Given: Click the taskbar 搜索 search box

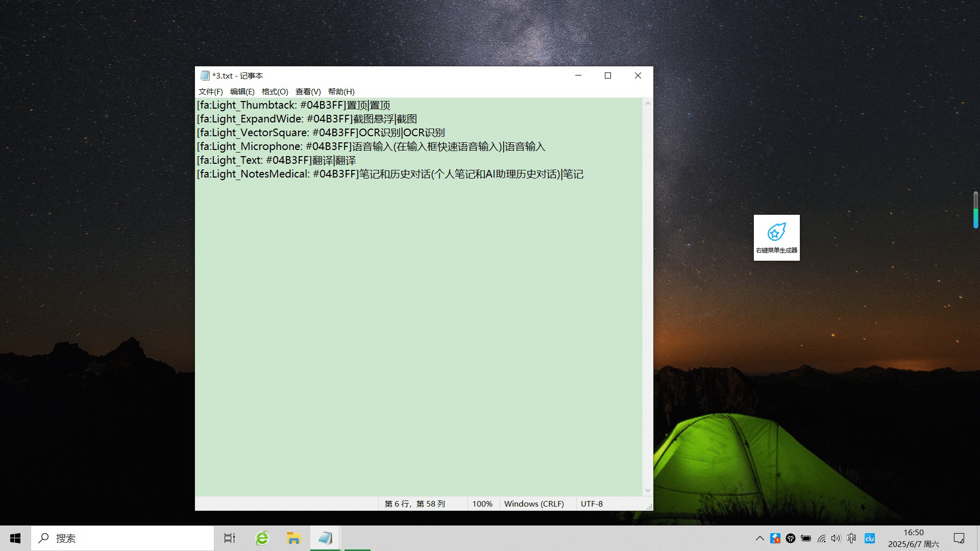Looking at the screenshot, I should [x=122, y=538].
